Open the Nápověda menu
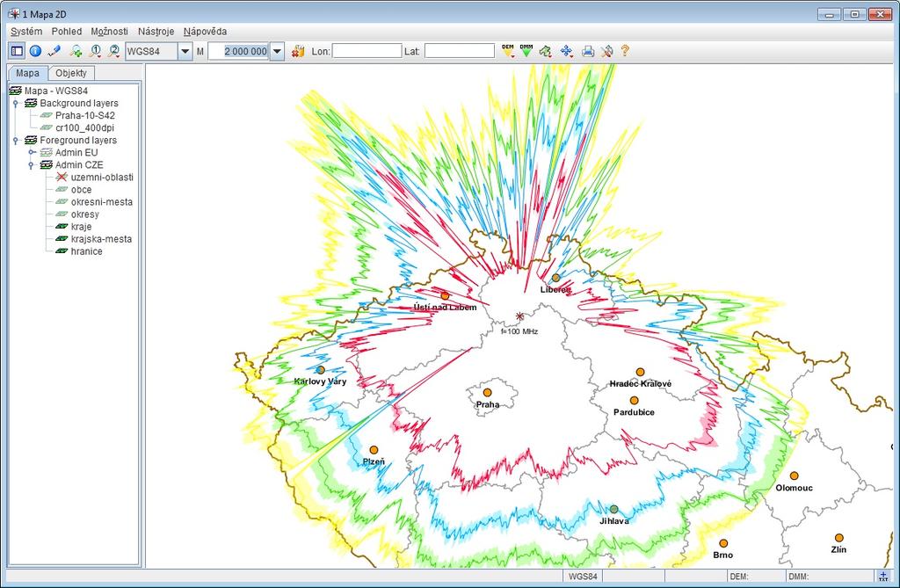This screenshot has height=588, width=900. pyautogui.click(x=205, y=32)
